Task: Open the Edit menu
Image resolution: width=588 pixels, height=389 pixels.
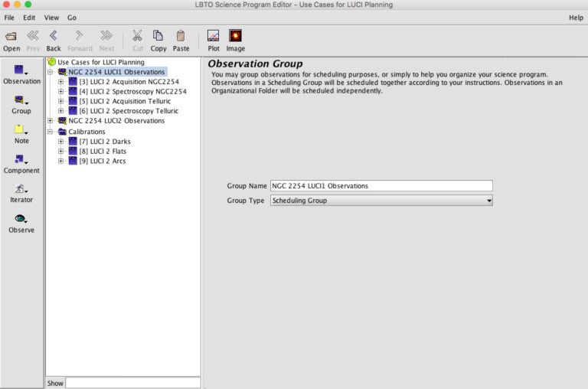Action: pos(29,18)
